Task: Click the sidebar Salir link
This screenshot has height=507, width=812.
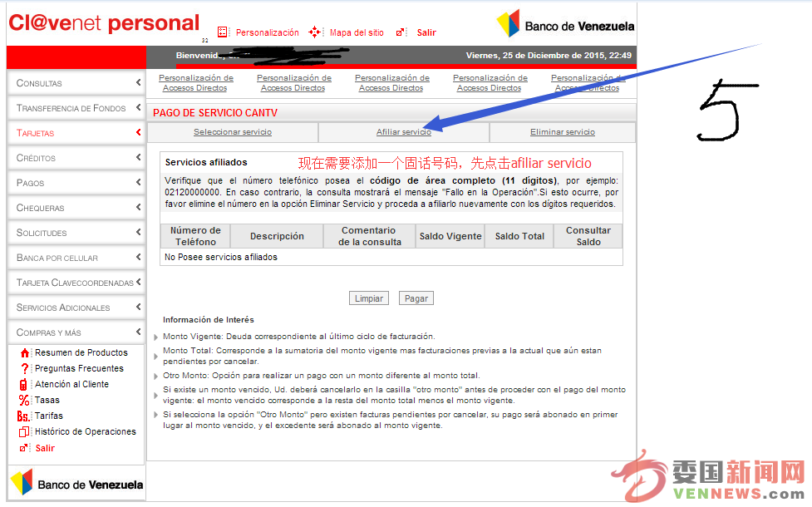Action: [45, 448]
